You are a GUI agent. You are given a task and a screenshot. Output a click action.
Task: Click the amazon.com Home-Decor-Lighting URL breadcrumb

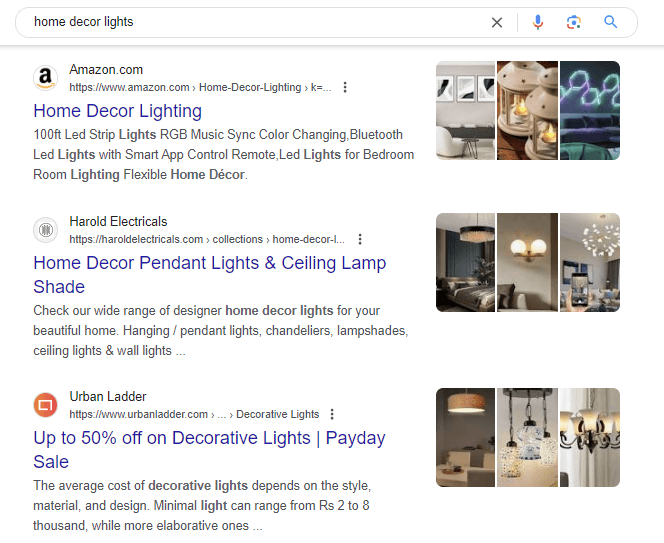click(x=200, y=87)
